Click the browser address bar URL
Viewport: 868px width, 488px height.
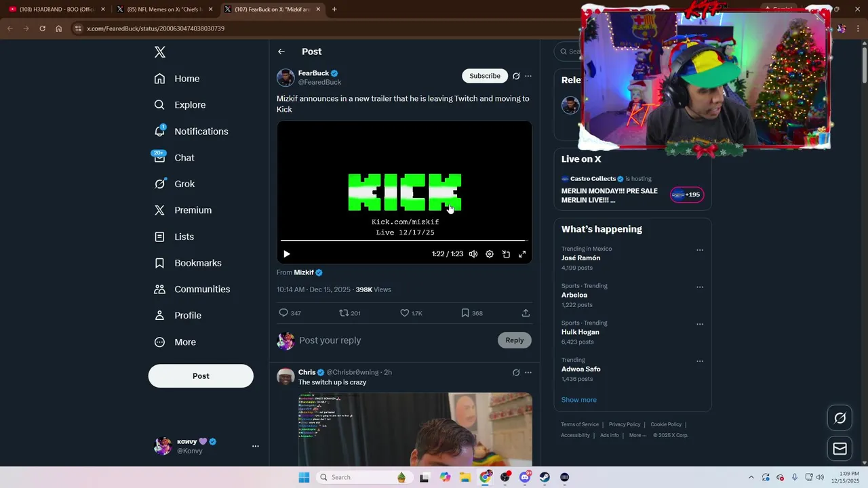tap(156, 28)
